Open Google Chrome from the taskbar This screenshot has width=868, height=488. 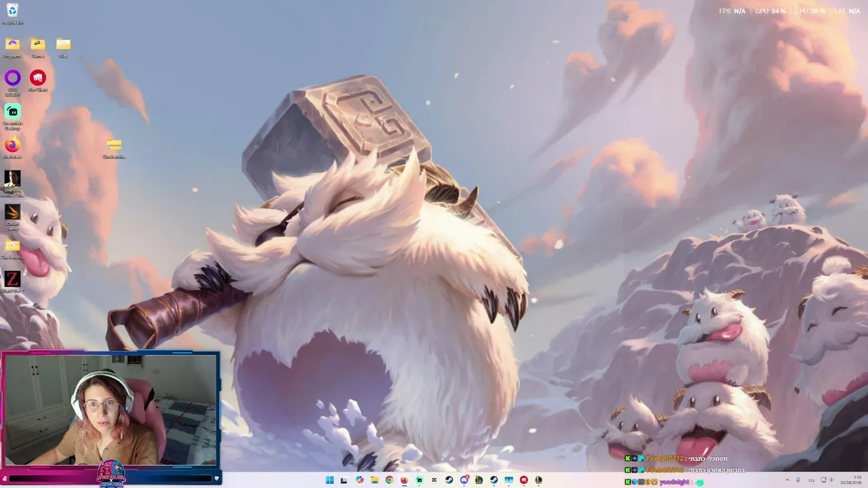389,480
